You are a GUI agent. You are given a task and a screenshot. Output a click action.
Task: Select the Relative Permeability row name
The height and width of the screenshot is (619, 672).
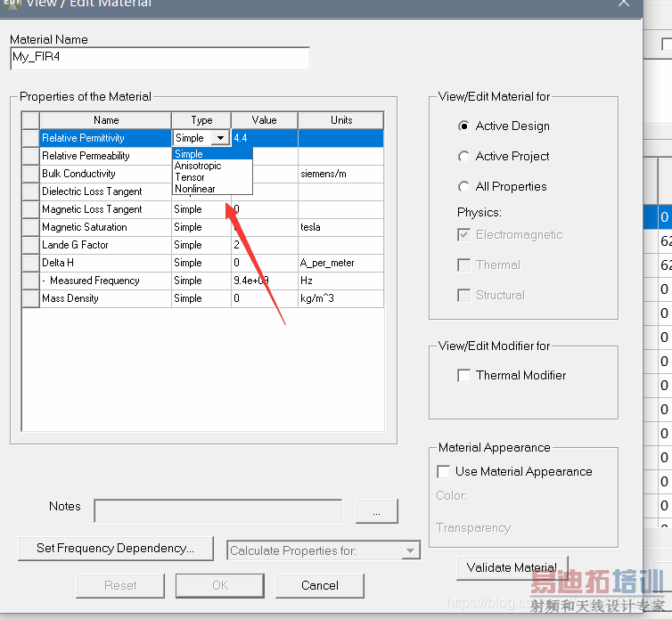click(105, 156)
